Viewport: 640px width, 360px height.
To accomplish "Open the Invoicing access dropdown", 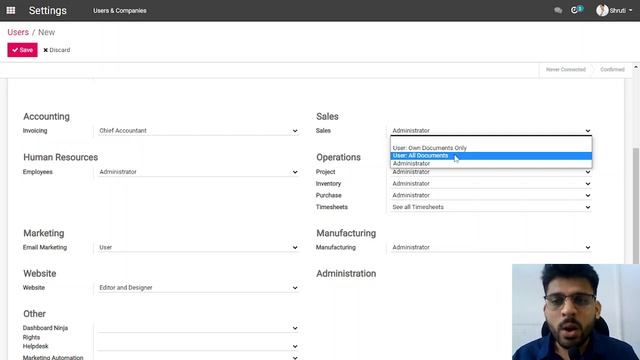I will (x=198, y=131).
